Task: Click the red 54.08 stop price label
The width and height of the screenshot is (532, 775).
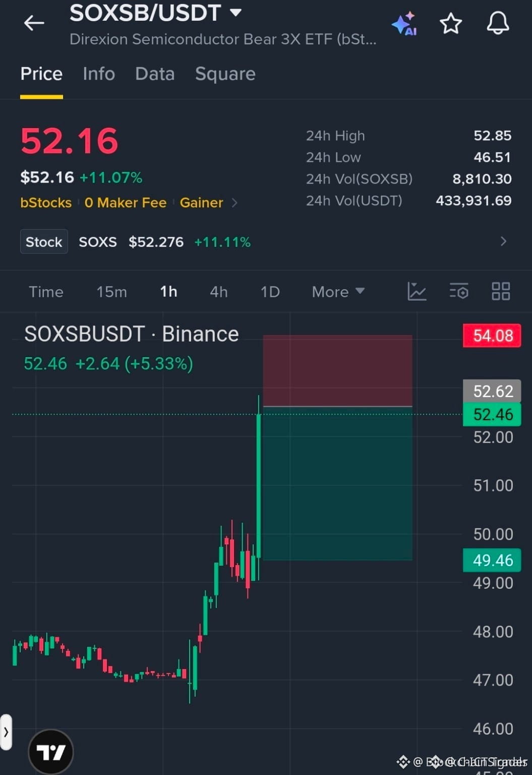Action: point(492,336)
